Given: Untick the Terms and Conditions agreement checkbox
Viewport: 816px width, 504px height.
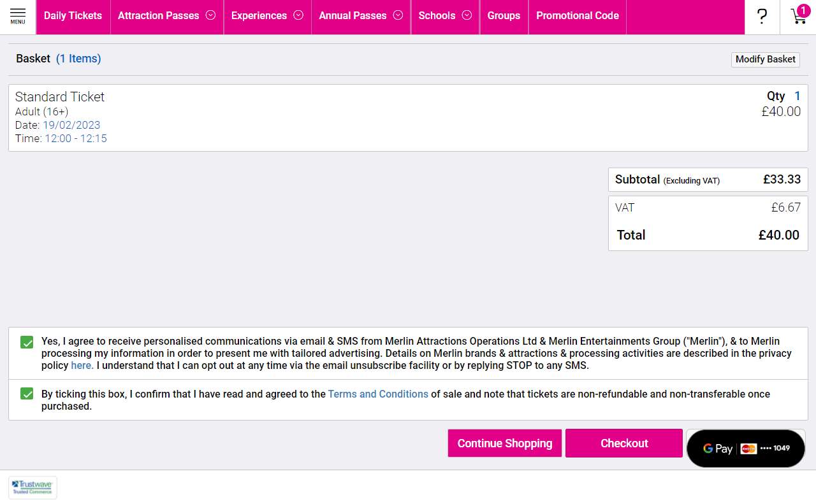Looking at the screenshot, I should pos(27,394).
